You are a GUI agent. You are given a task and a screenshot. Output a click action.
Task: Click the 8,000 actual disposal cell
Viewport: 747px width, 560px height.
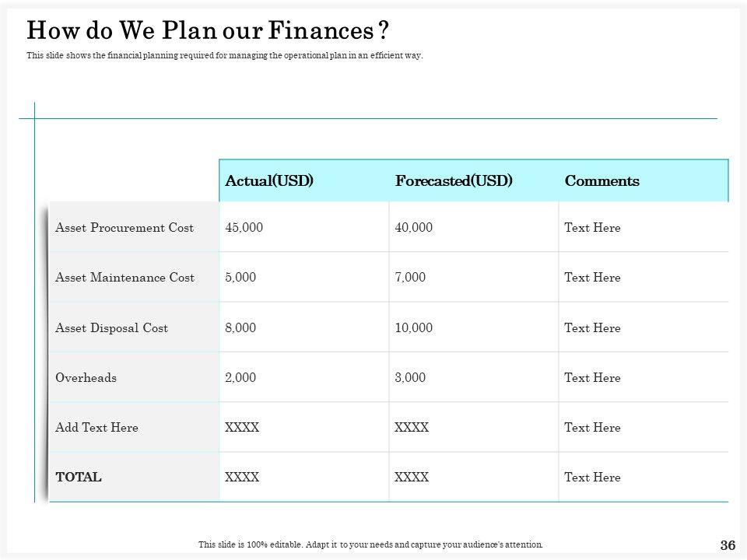point(240,328)
